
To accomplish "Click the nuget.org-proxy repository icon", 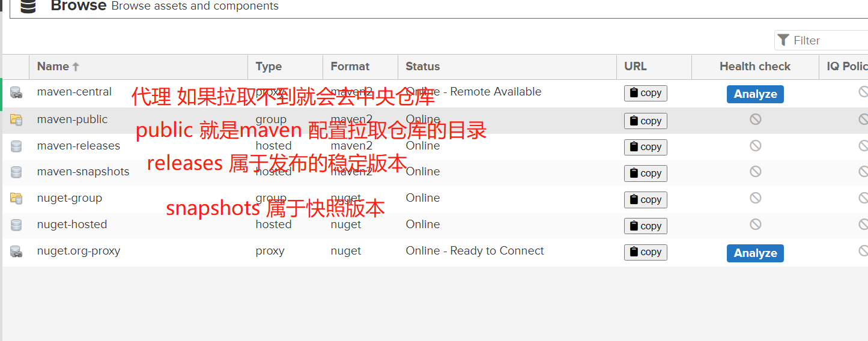I will pyautogui.click(x=16, y=252).
